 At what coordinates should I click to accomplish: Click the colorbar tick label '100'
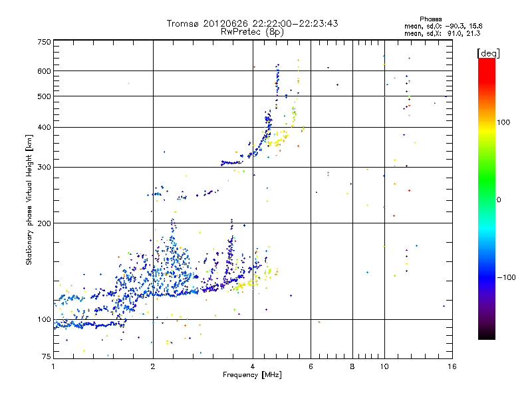[x=503, y=122]
